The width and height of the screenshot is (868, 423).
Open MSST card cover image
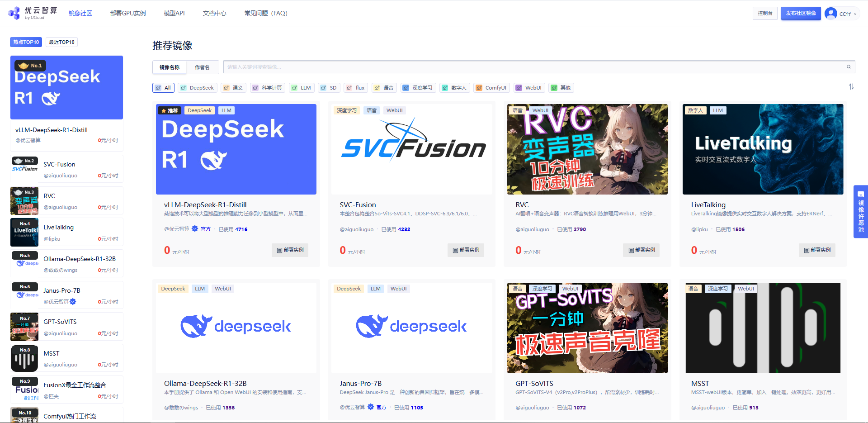[x=763, y=328]
